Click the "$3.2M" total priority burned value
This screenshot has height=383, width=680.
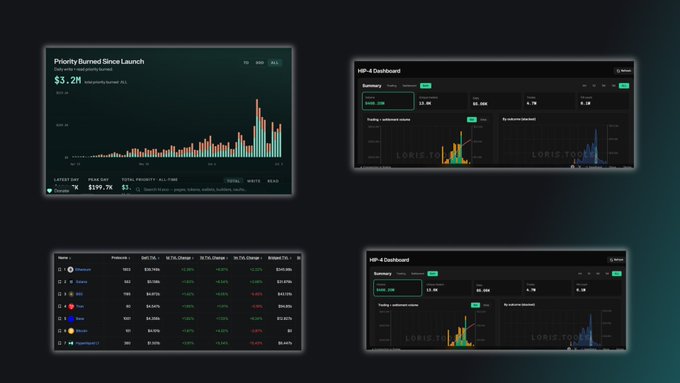click(x=68, y=80)
